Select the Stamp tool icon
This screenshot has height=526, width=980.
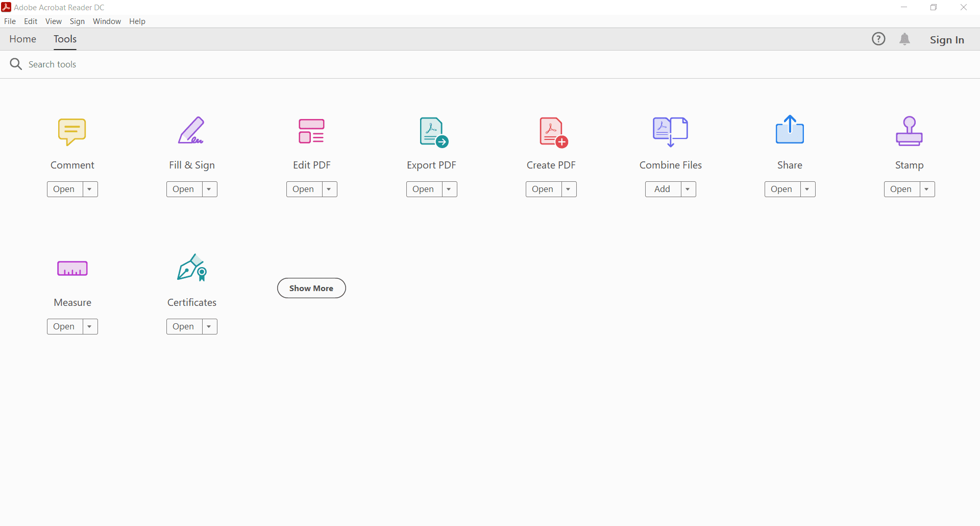click(x=909, y=131)
